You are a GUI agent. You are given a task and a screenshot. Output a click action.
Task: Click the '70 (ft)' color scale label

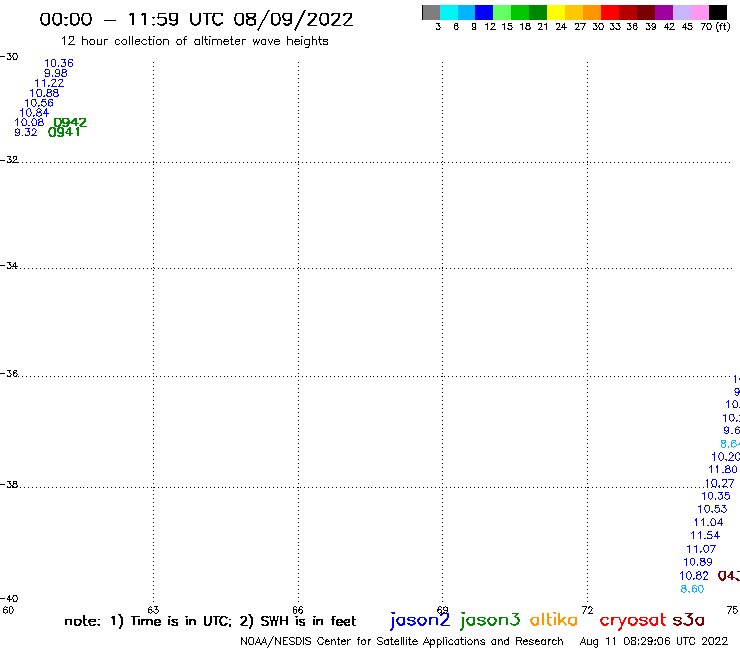tap(715, 27)
